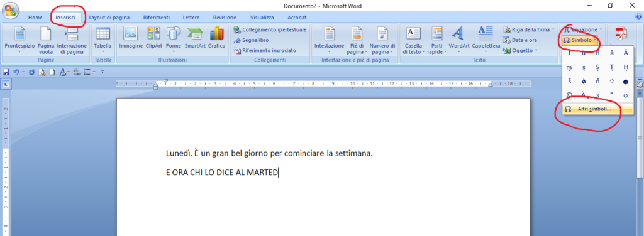Open the Casella di testo dropdown

(x=414, y=40)
